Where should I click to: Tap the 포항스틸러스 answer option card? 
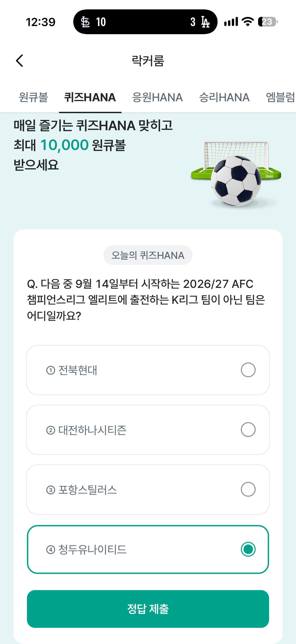[x=148, y=490]
